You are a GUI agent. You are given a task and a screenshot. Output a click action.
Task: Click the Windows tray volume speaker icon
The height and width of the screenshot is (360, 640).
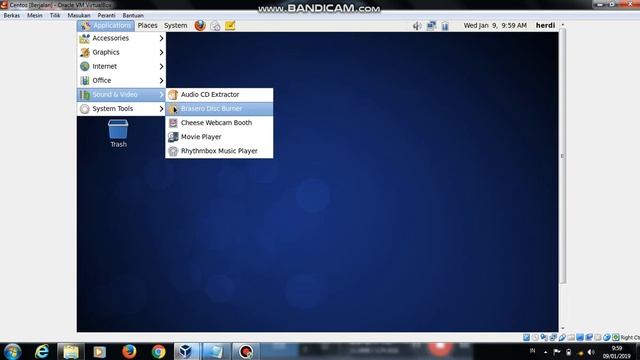tap(591, 352)
